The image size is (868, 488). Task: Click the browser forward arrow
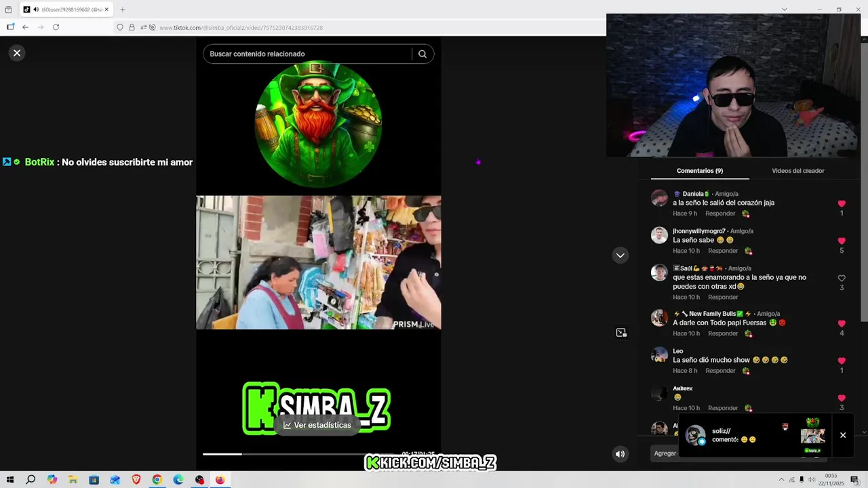(x=41, y=27)
